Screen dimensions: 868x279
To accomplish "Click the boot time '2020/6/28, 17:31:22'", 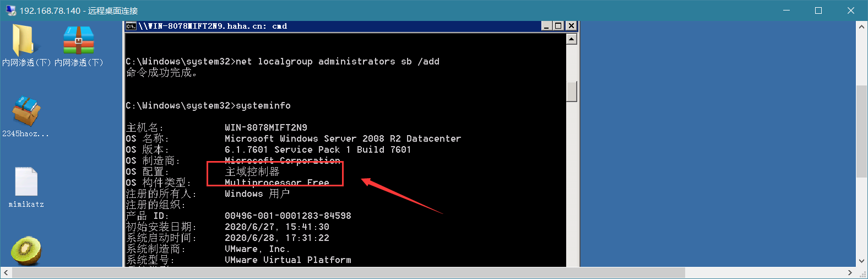I will coord(277,238).
